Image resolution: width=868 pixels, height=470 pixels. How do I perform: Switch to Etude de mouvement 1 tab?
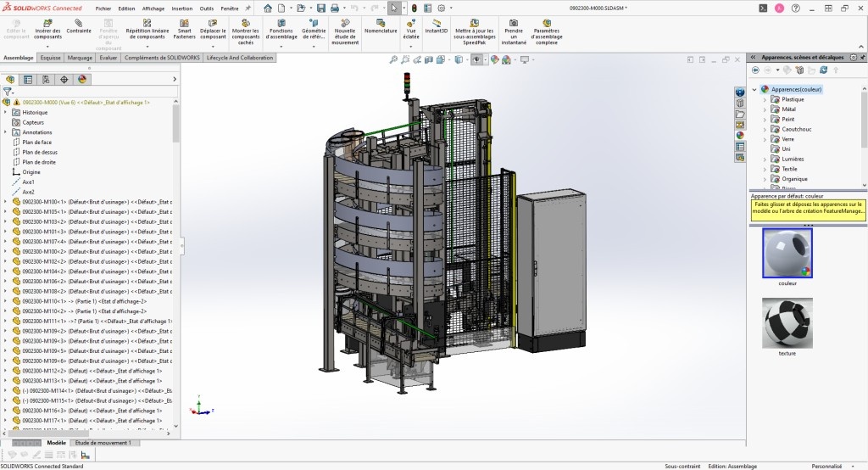103,443
